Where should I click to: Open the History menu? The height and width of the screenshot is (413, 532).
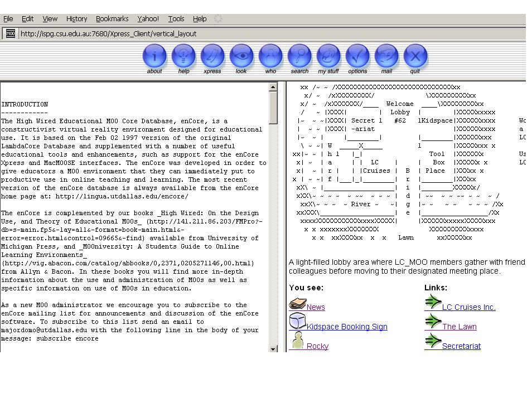(77, 19)
